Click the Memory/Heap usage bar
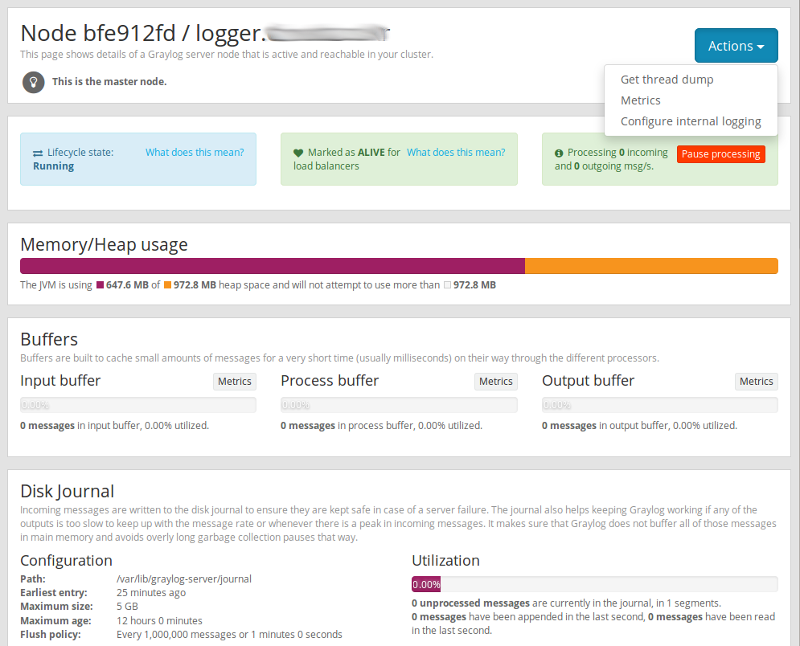The height and width of the screenshot is (646, 800). click(x=398, y=265)
